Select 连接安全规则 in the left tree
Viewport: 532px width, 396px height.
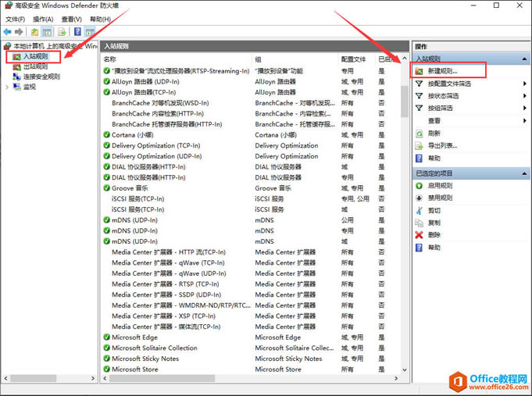(x=41, y=77)
